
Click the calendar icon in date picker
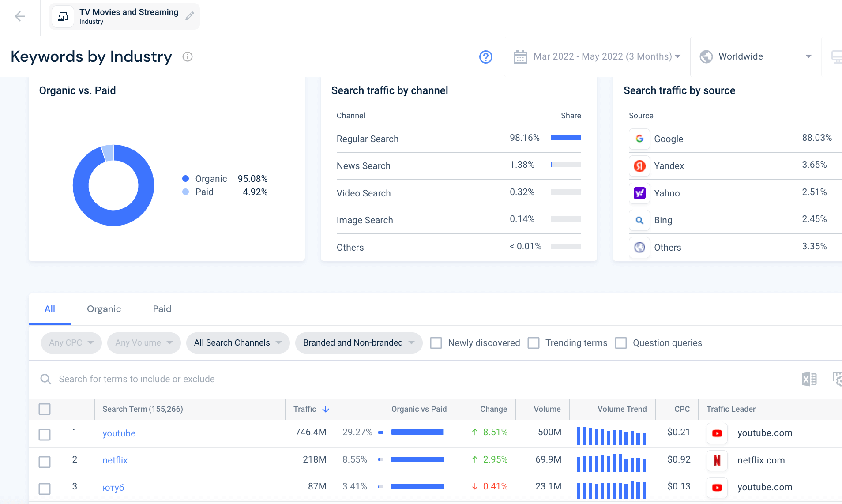click(520, 57)
